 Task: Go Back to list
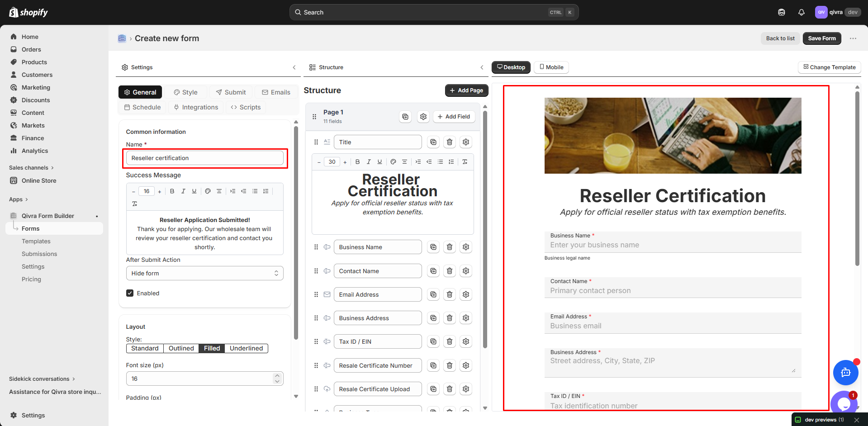click(780, 38)
